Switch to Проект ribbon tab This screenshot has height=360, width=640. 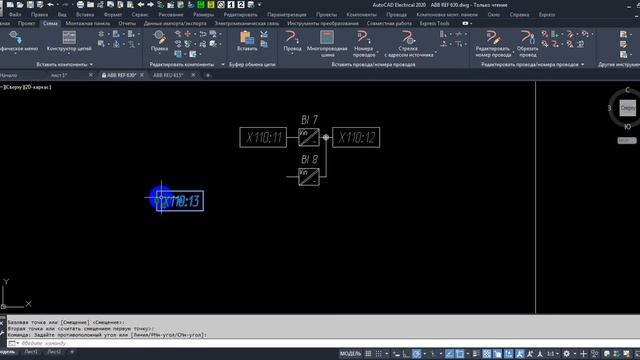(x=27, y=24)
